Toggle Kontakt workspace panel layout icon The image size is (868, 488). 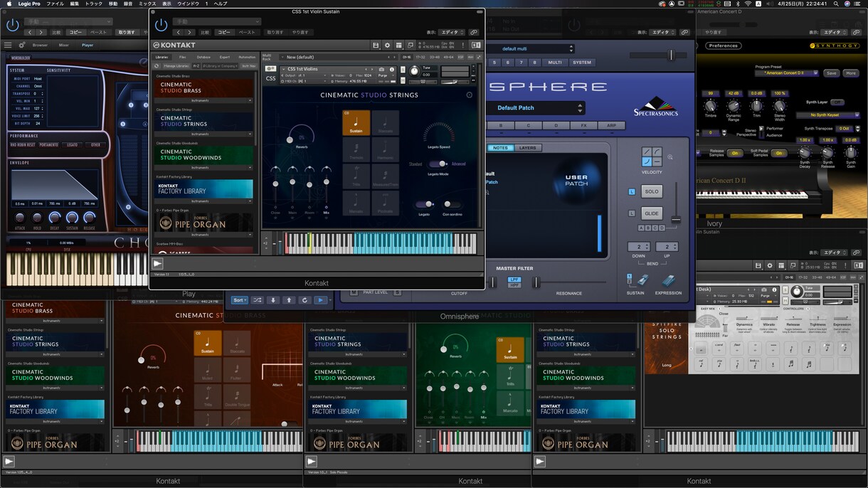click(x=399, y=45)
